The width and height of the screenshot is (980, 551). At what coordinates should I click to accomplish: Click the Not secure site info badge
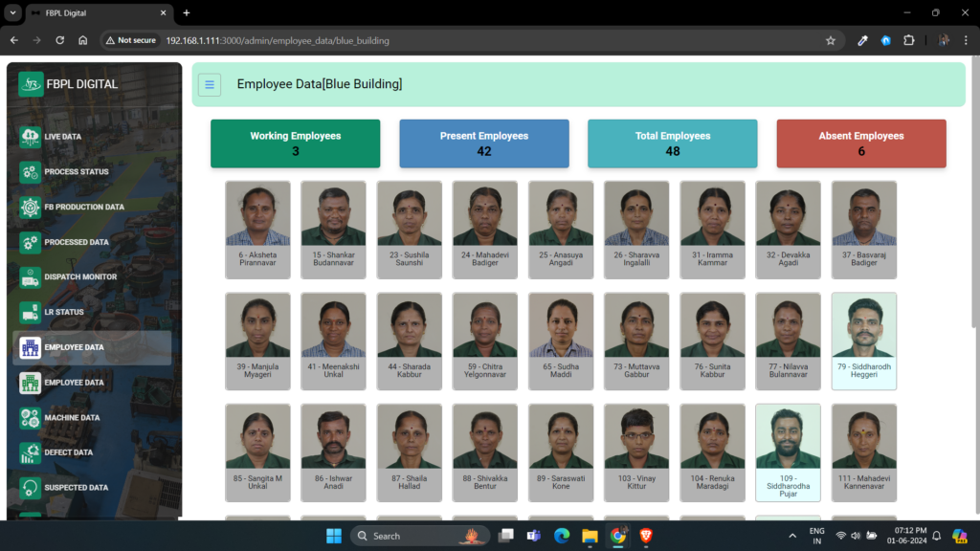130,40
